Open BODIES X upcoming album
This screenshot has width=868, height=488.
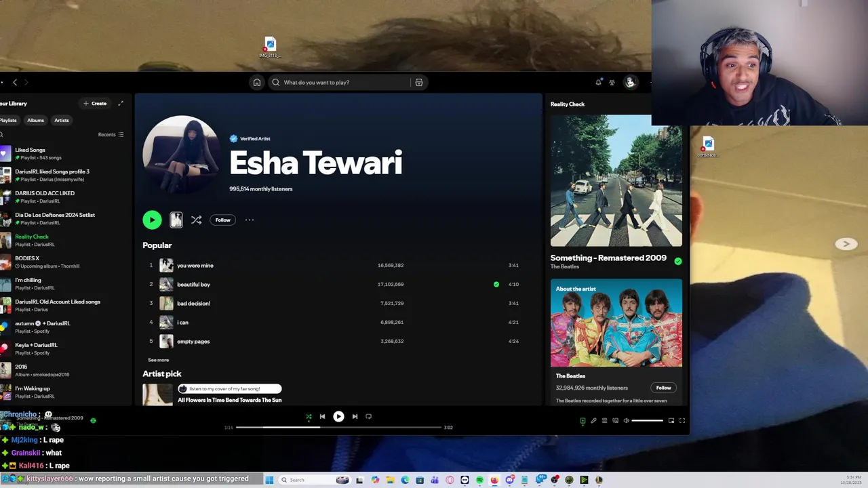pos(64,262)
